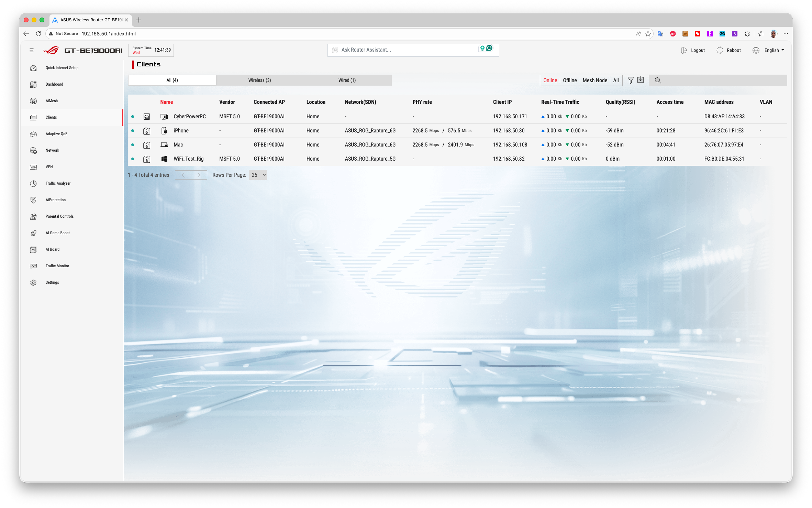Switch to the Wireless (3) tab

[x=259, y=80]
